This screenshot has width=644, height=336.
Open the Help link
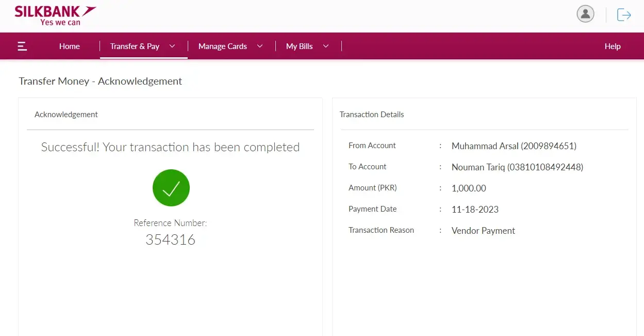point(613,46)
